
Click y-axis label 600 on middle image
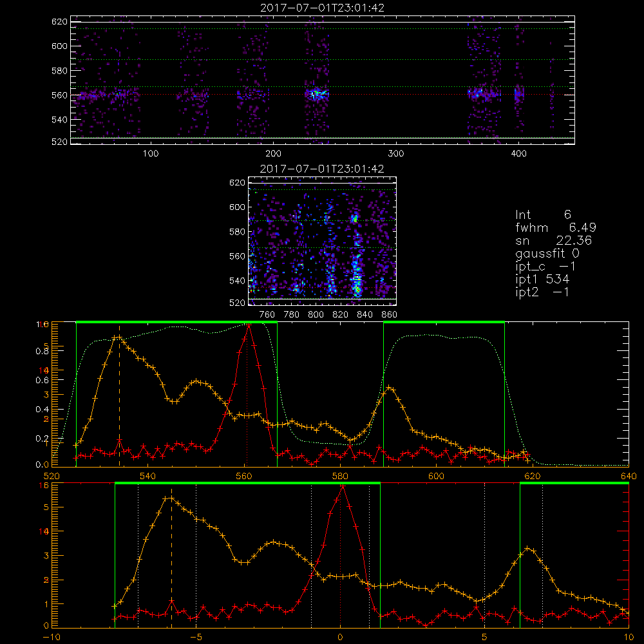(237, 207)
